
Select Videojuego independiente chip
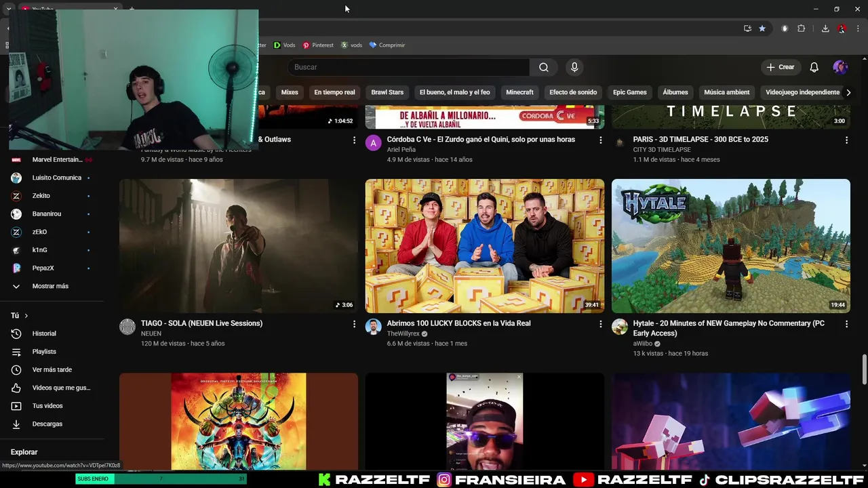coord(802,92)
